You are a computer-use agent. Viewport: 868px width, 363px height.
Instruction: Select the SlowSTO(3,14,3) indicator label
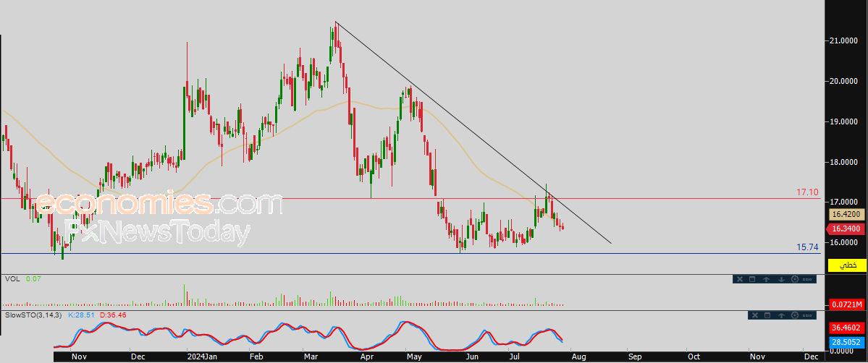33,315
